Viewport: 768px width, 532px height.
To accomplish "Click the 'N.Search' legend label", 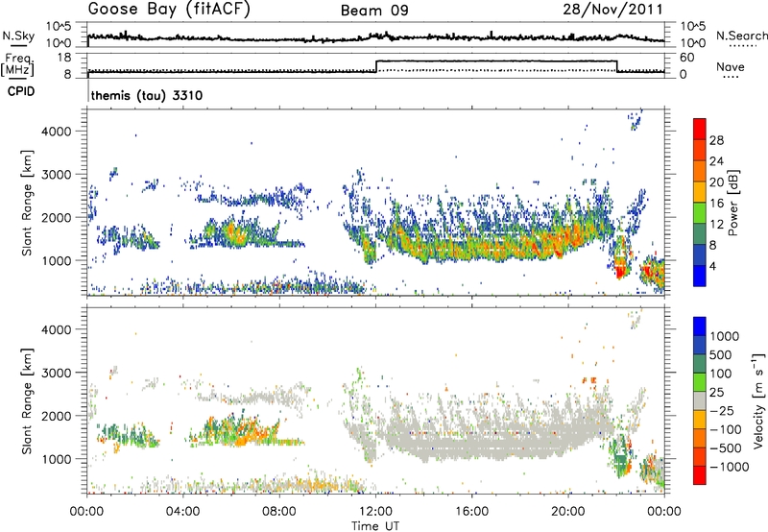I will (741, 36).
